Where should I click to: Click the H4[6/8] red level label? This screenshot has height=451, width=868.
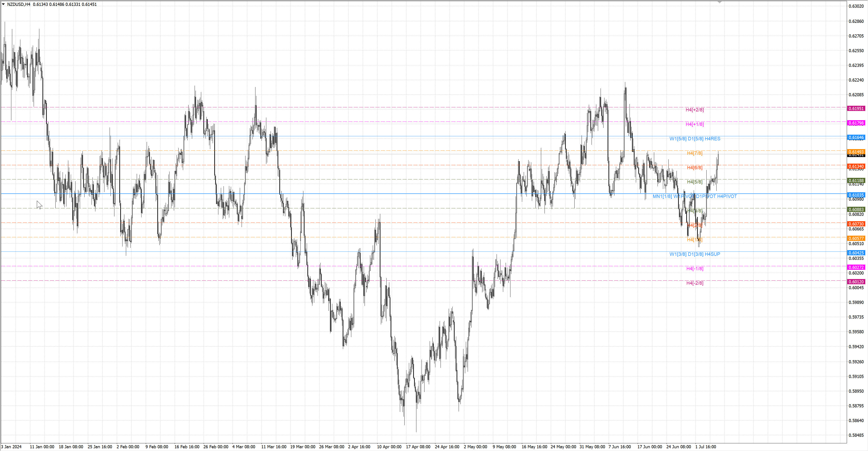point(694,168)
